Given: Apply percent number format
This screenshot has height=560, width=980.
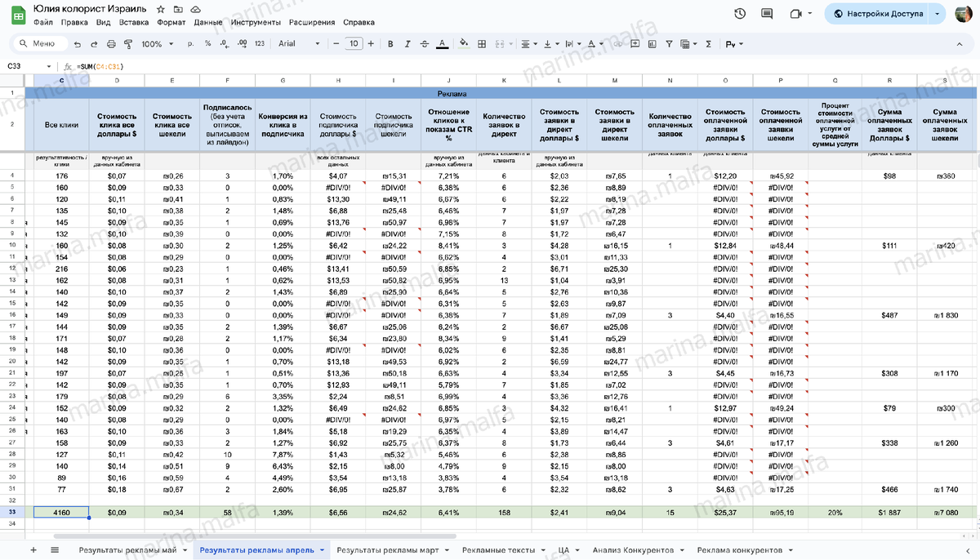Looking at the screenshot, I should pos(208,44).
